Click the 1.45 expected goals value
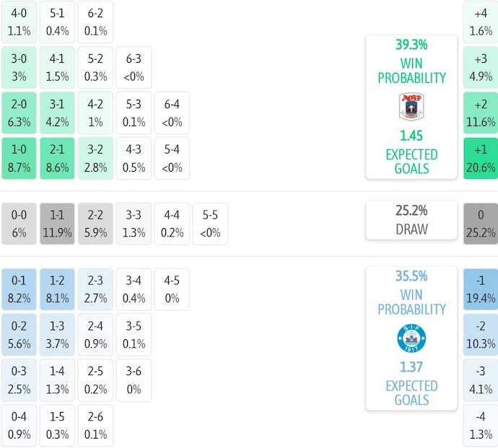The image size is (498, 448). (411, 136)
